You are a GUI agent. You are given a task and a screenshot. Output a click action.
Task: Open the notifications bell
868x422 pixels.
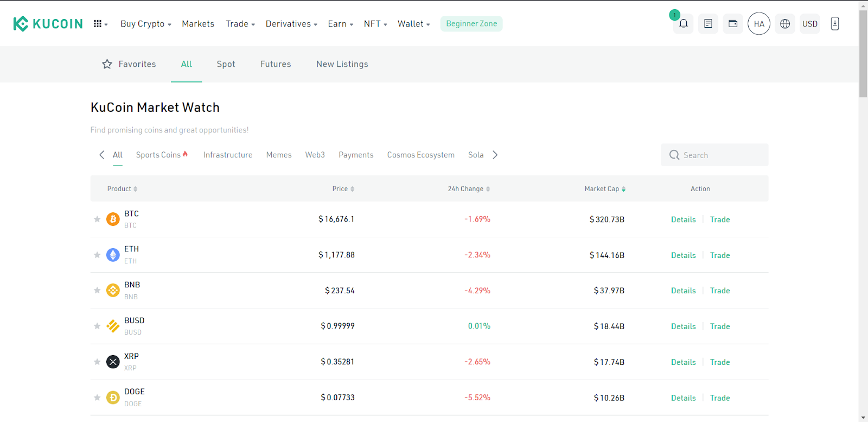[x=684, y=24]
